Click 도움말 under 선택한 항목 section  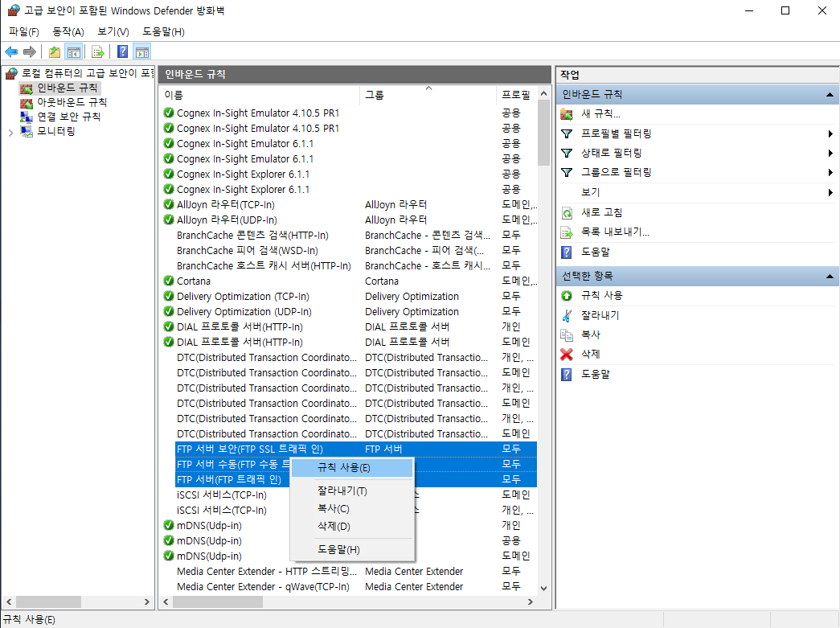[x=595, y=374]
